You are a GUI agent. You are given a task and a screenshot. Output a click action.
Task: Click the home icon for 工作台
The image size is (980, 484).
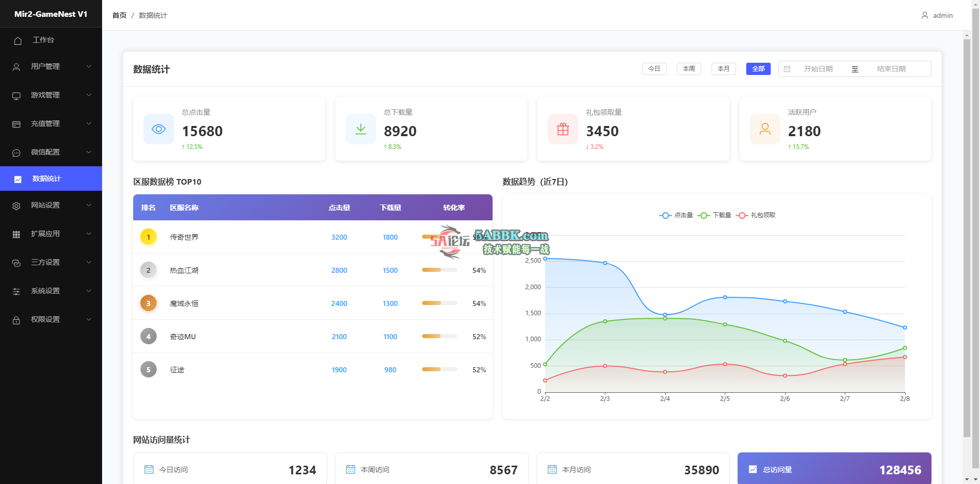click(x=18, y=40)
